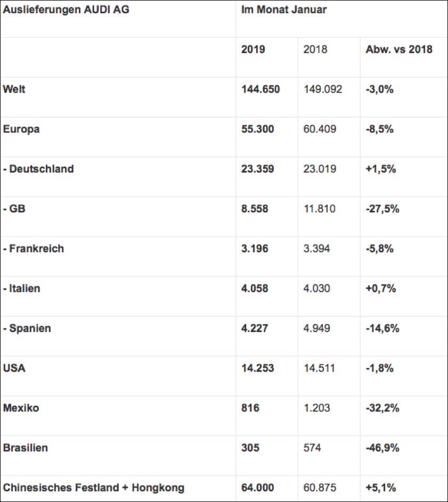Select Italien's 2019 value 4.058
The width and height of the screenshot is (448, 502).
pyautogui.click(x=255, y=289)
